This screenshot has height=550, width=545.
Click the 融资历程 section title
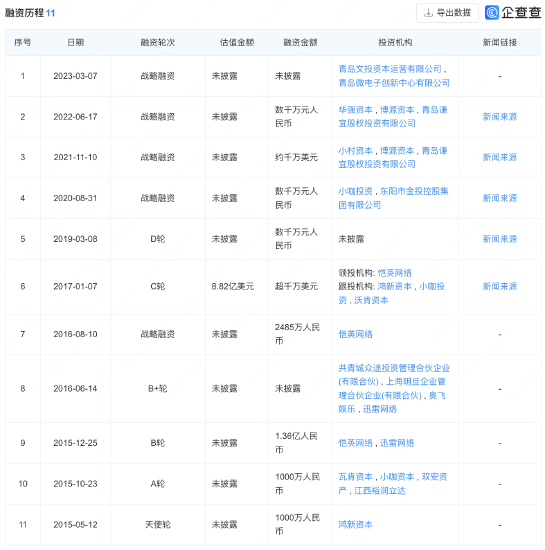click(24, 13)
